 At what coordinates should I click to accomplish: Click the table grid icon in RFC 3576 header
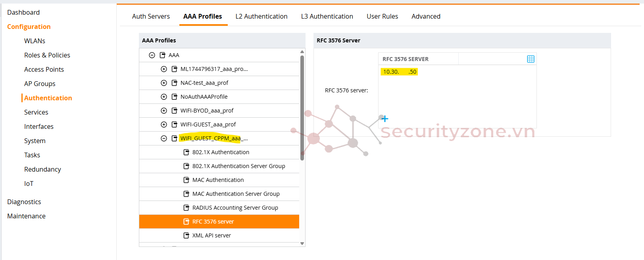click(531, 59)
